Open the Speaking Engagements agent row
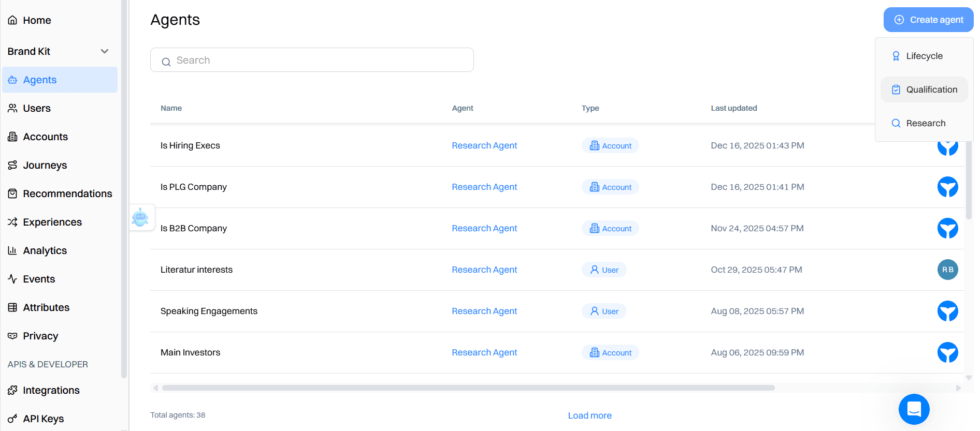The width and height of the screenshot is (980, 431). 557,311
